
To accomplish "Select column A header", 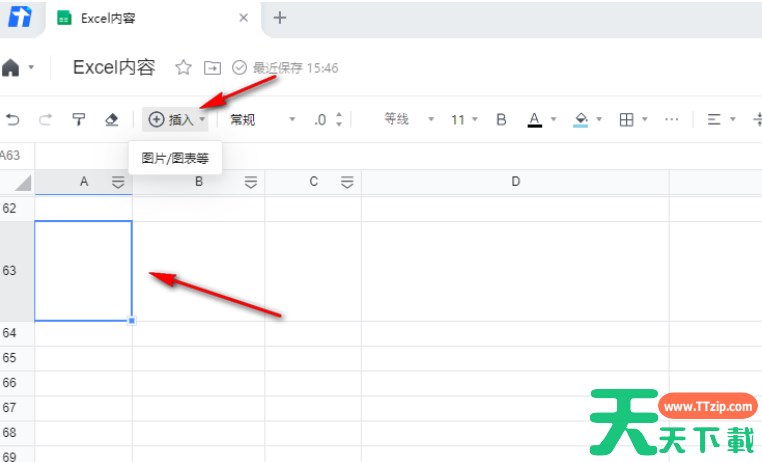I will (x=84, y=182).
